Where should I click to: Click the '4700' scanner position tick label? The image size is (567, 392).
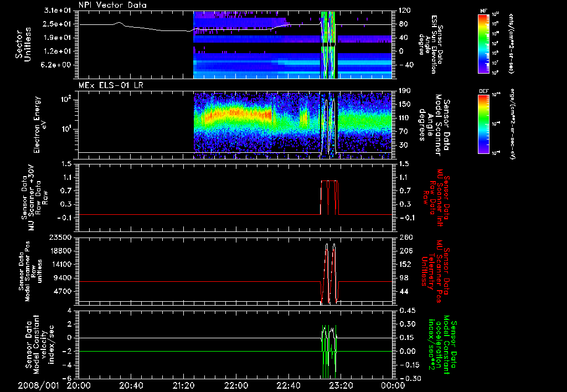pos(63,291)
